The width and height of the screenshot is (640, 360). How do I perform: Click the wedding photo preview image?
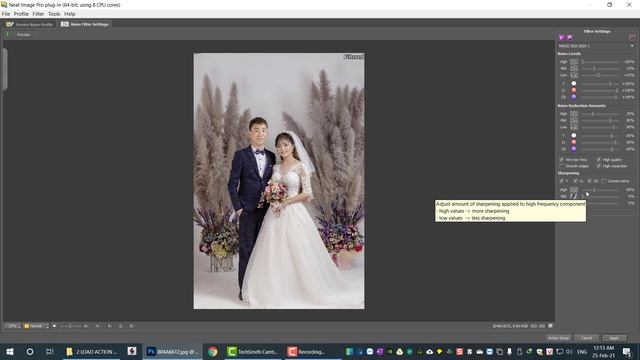[x=279, y=181]
